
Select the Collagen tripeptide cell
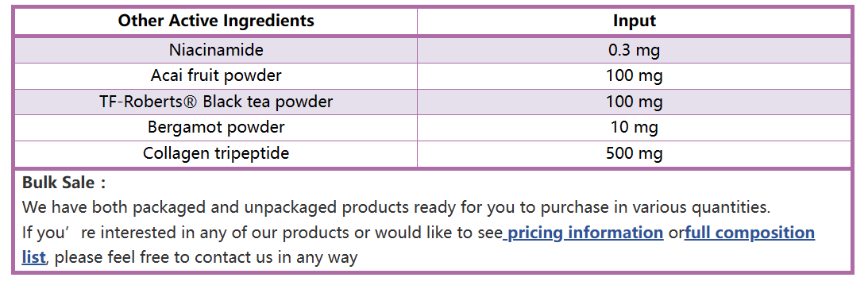click(216, 153)
